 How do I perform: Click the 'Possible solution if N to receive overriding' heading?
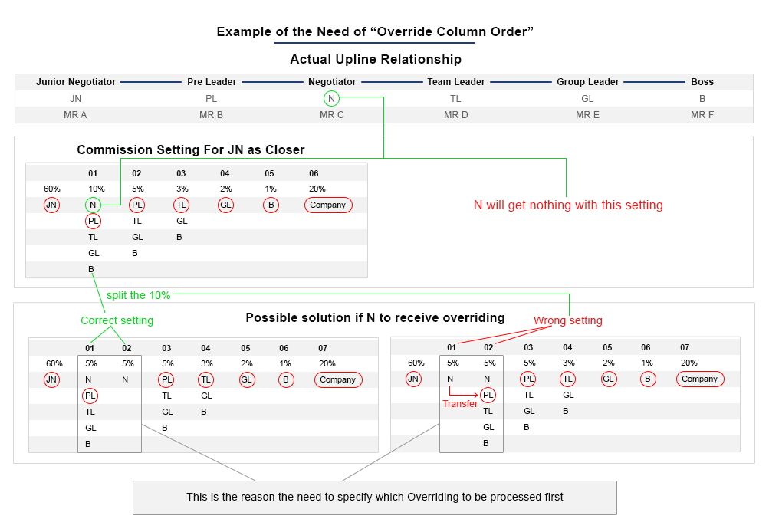pyautogui.click(x=375, y=317)
